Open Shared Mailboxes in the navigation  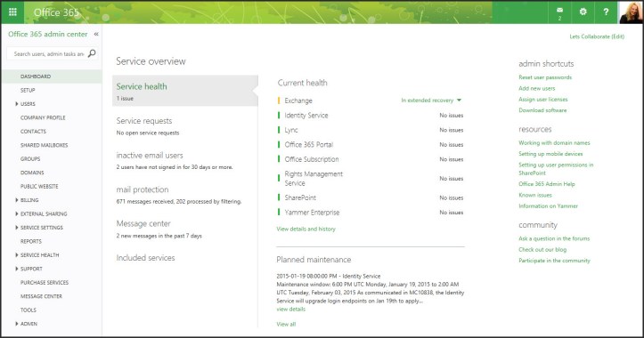(44, 145)
